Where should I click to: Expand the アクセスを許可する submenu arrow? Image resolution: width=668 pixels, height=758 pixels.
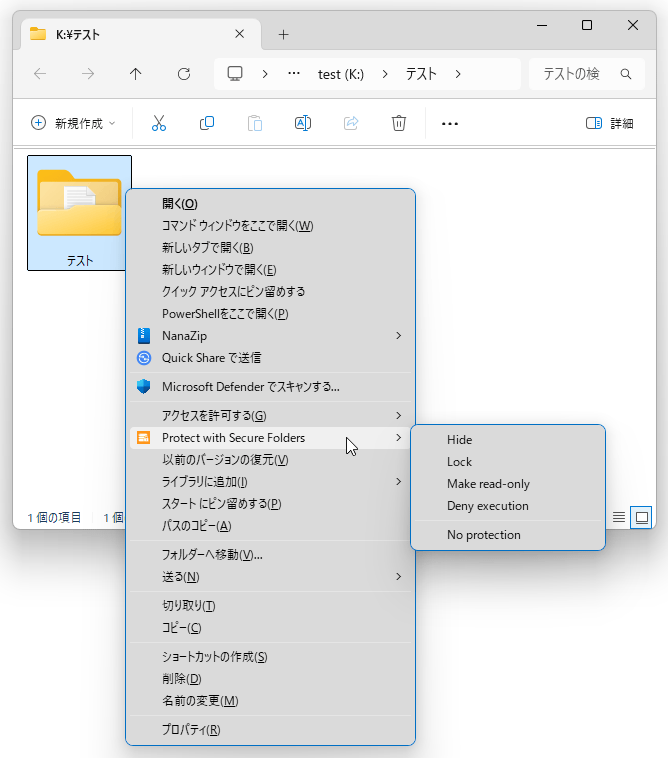tap(398, 415)
